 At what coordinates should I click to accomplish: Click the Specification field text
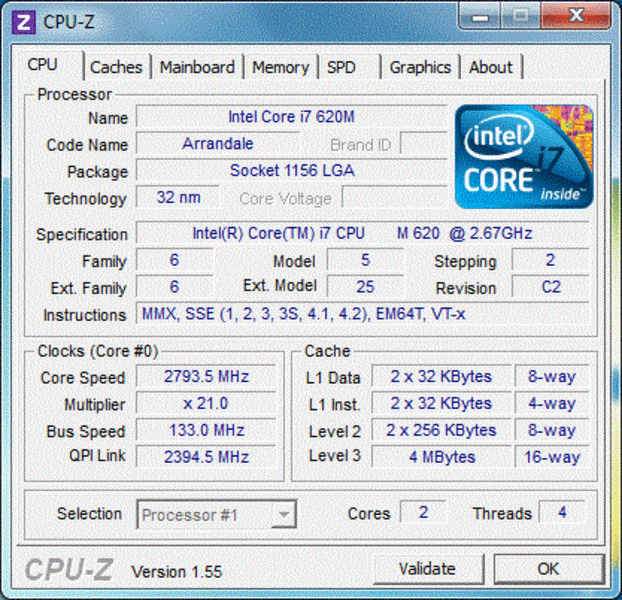point(362,233)
